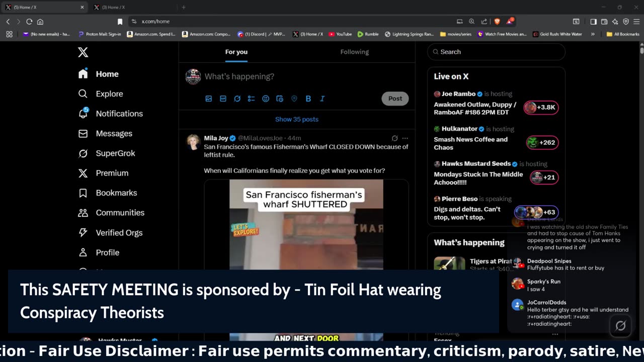Go to Home in the sidebar
The height and width of the screenshot is (362, 644).
[99, 74]
